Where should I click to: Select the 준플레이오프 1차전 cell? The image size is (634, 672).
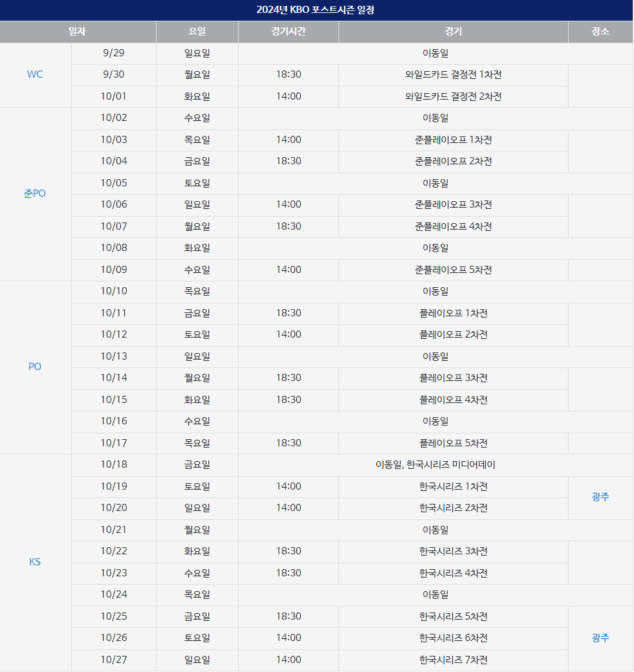[x=453, y=140]
